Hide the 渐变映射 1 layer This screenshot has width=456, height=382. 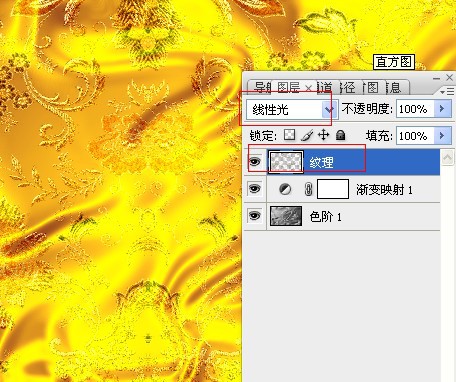point(255,189)
